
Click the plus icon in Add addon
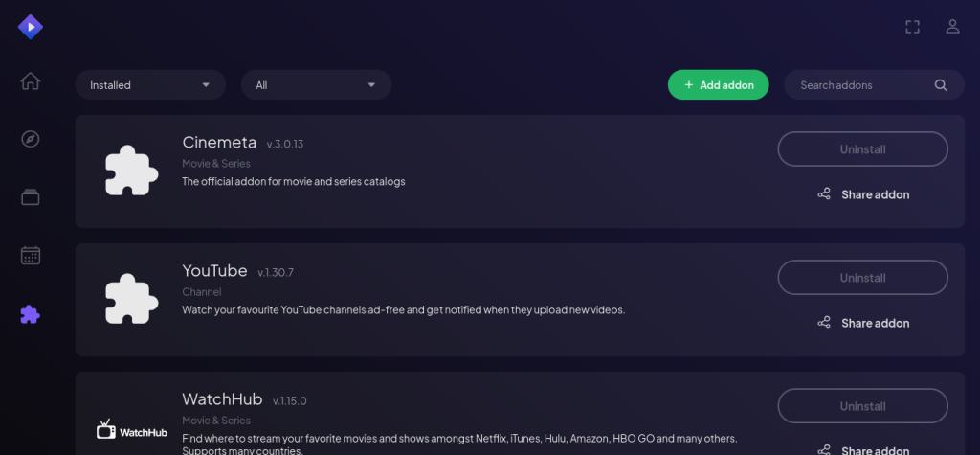point(689,85)
